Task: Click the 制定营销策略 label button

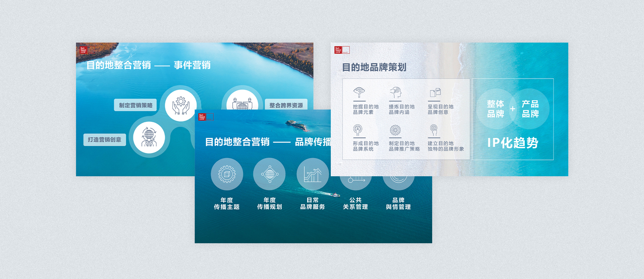Action: pyautogui.click(x=136, y=105)
